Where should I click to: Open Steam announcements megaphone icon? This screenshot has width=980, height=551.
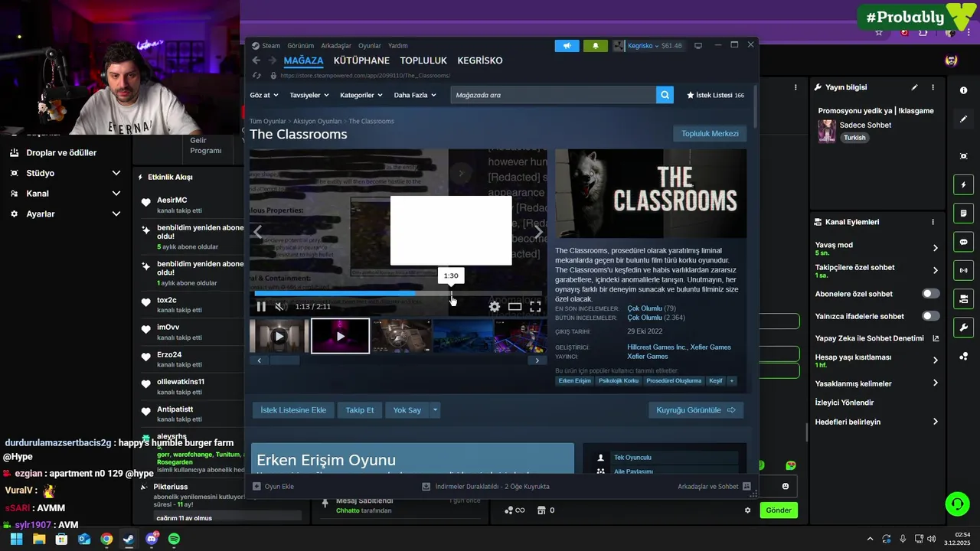point(567,46)
